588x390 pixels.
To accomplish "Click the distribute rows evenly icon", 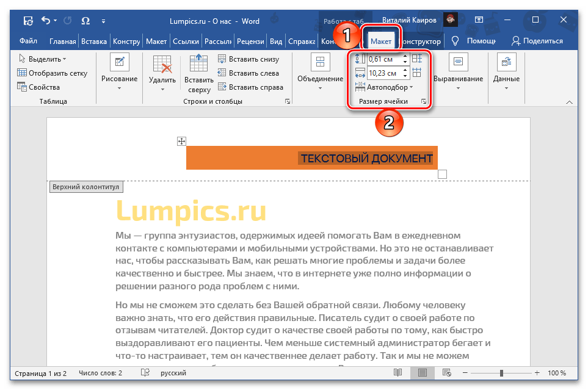I will pyautogui.click(x=417, y=59).
